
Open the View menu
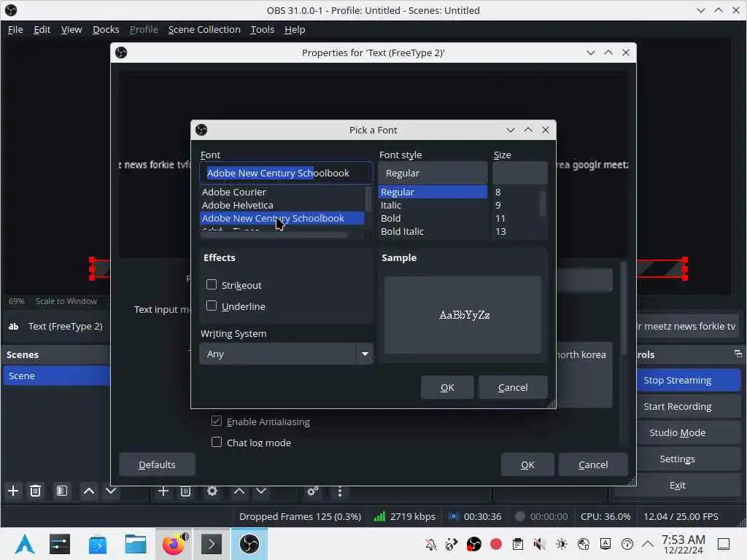tap(71, 29)
